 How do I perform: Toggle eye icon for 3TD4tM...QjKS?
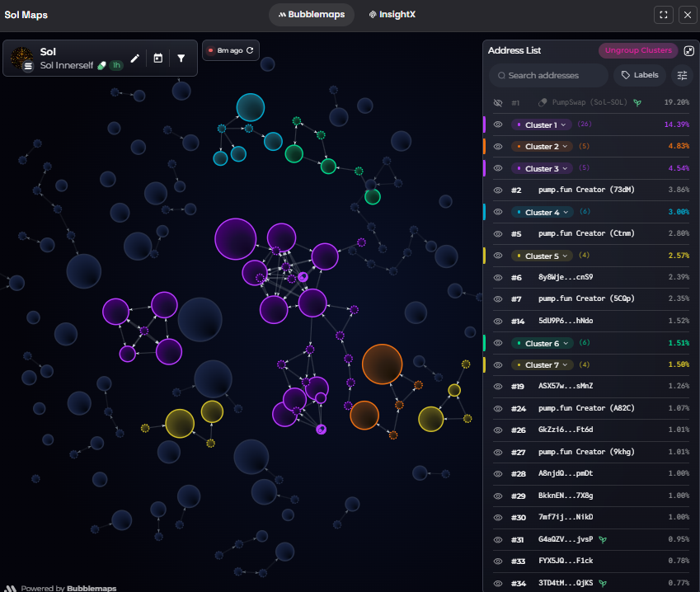(498, 583)
